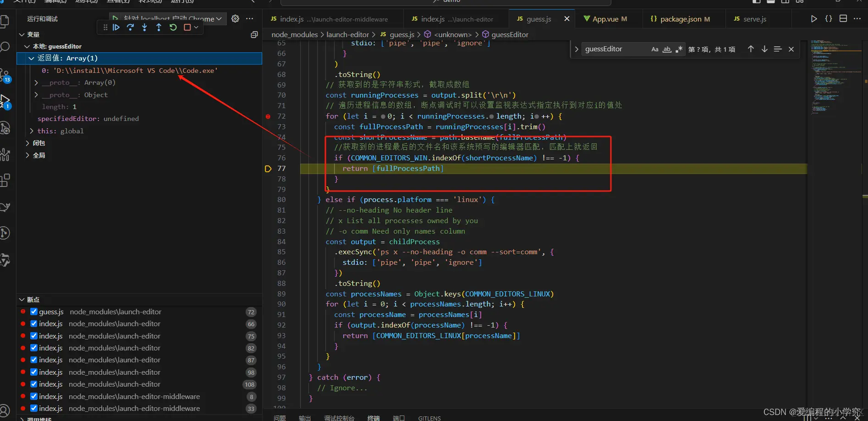Image resolution: width=868 pixels, height=421 pixels.
Task: Restart the debug session
Action: pyautogui.click(x=173, y=27)
